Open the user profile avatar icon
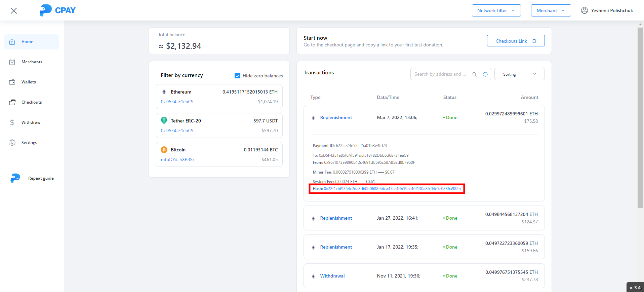This screenshot has height=292, width=644. click(x=585, y=10)
